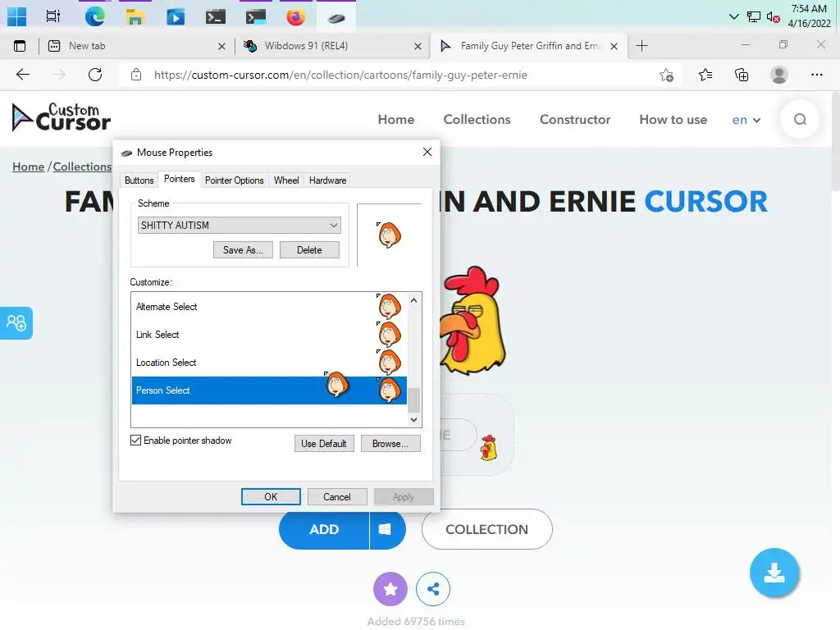The image size is (840, 630).
Task: Click the Browse... button
Action: (x=390, y=444)
